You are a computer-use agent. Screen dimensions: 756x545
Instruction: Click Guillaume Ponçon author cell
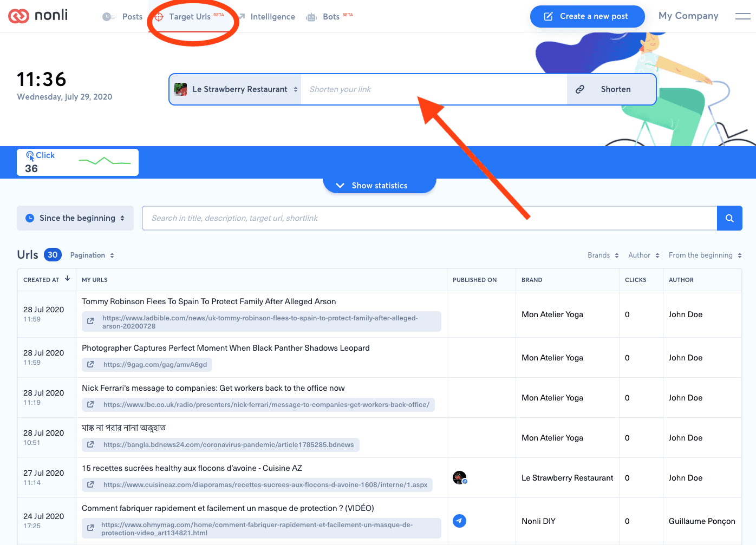[x=702, y=521]
